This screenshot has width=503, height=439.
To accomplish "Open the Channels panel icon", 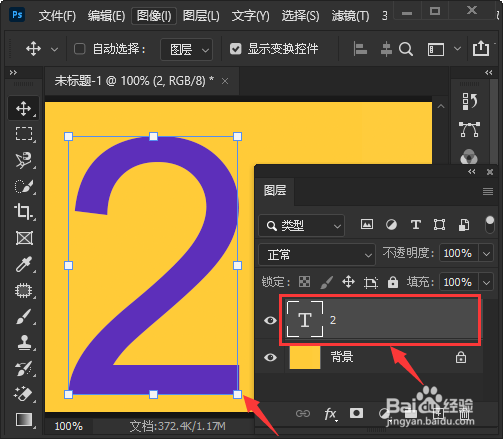I will click(x=469, y=157).
